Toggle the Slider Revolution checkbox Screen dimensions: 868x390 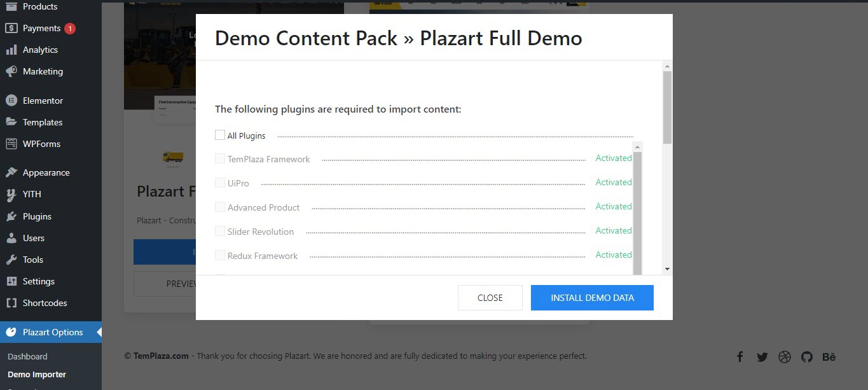click(220, 231)
